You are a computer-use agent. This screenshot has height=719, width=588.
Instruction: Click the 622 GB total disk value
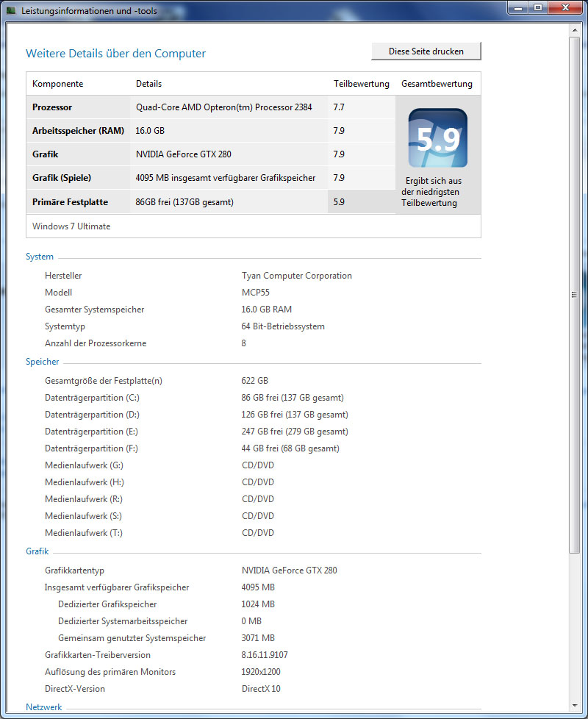(x=254, y=381)
